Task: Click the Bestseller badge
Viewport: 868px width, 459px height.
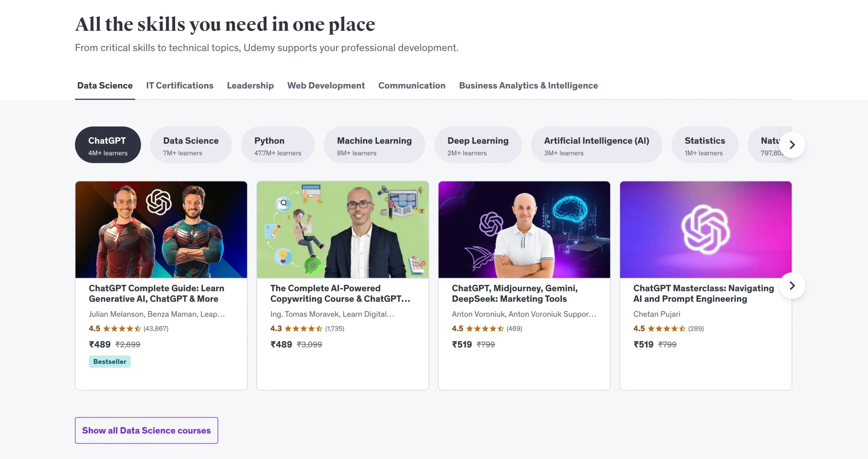Action: tap(110, 361)
